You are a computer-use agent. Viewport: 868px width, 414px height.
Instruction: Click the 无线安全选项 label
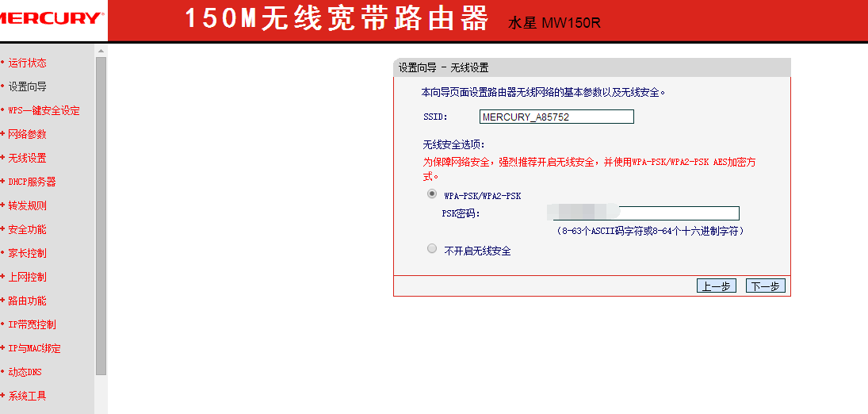(454, 145)
